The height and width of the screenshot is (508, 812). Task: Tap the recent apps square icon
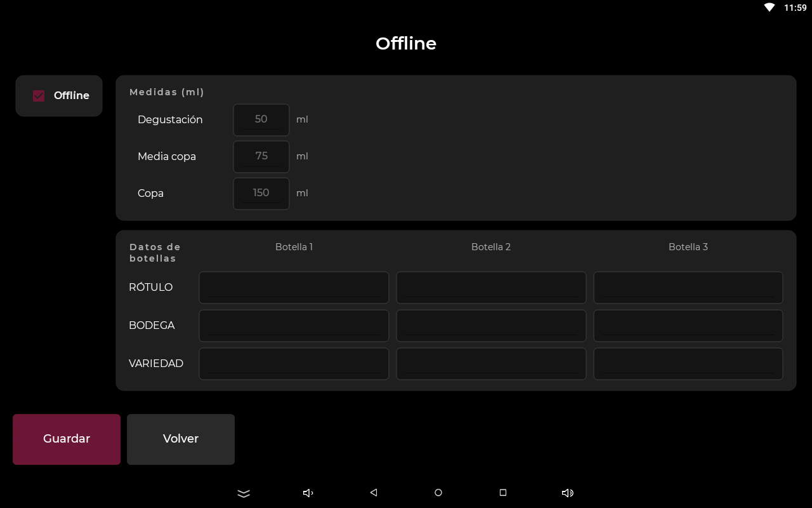click(x=503, y=493)
